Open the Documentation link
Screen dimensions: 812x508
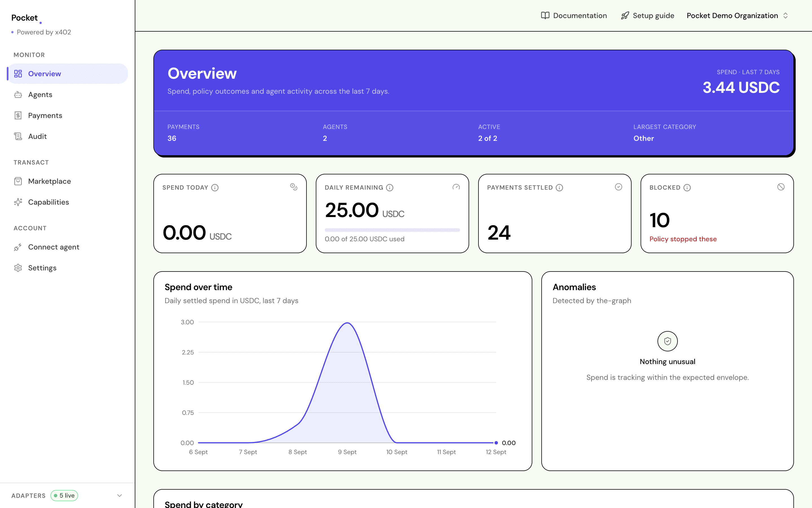(574, 16)
